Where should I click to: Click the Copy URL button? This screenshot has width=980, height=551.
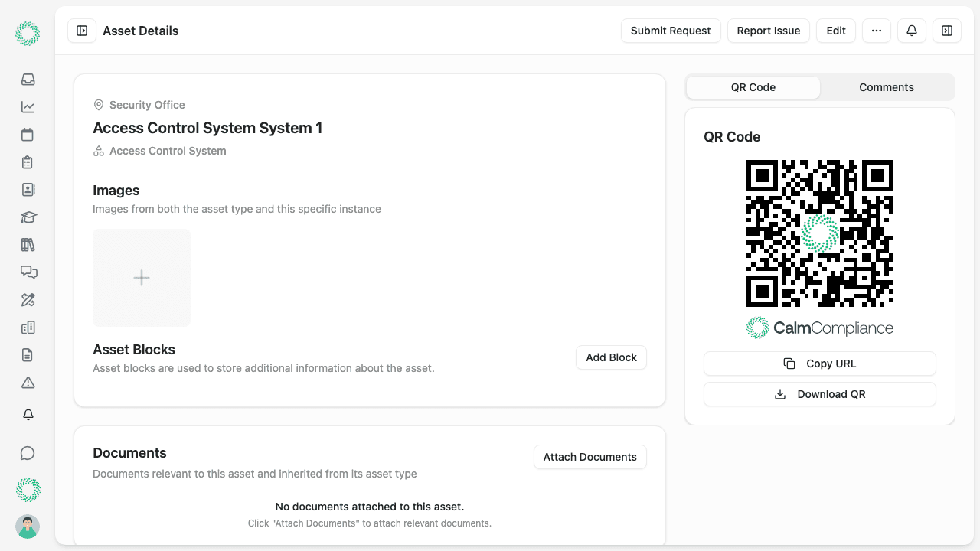tap(819, 364)
